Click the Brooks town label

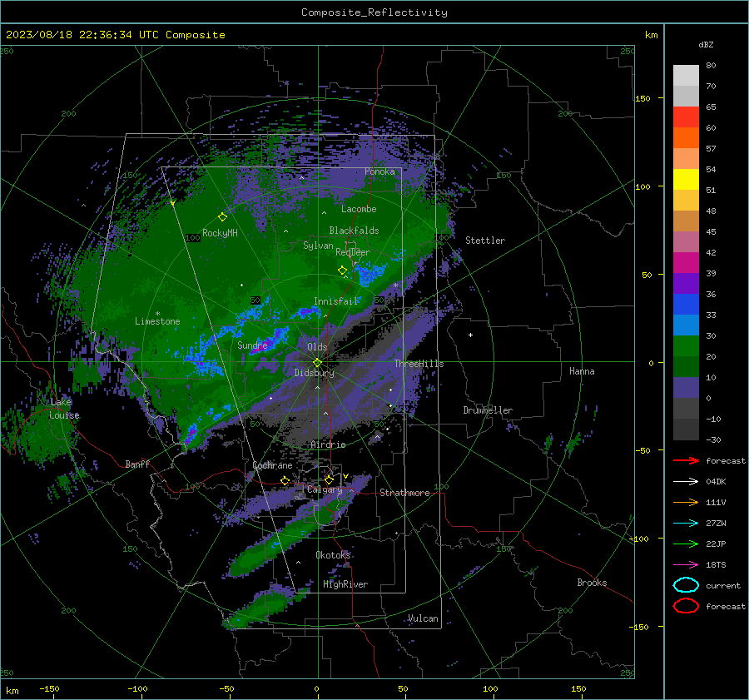coord(592,583)
